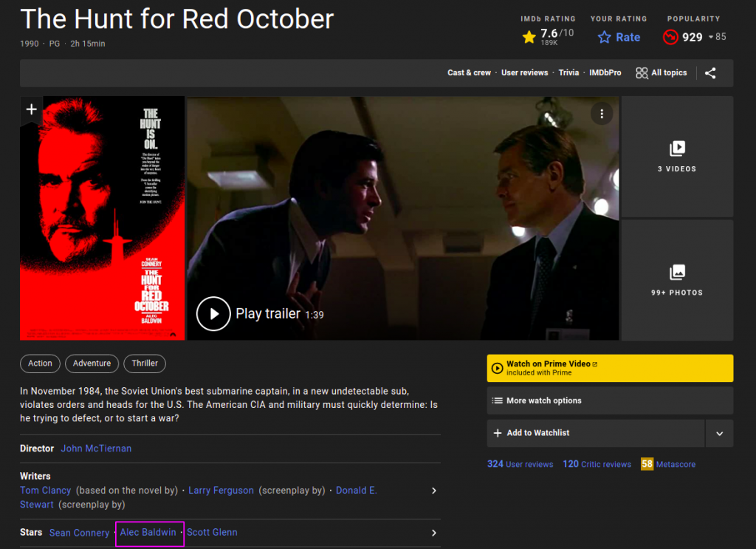Open the Trivia section link
This screenshot has height=549, width=756.
click(x=568, y=73)
